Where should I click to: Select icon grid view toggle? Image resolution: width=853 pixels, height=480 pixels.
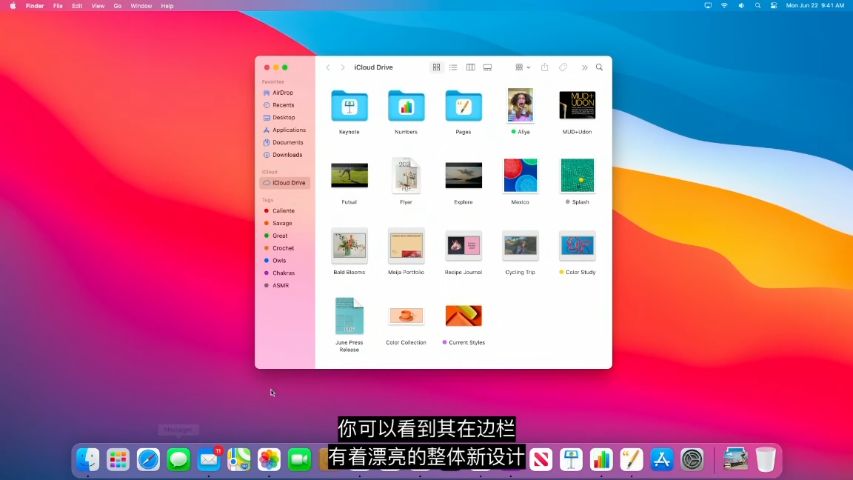(436, 67)
